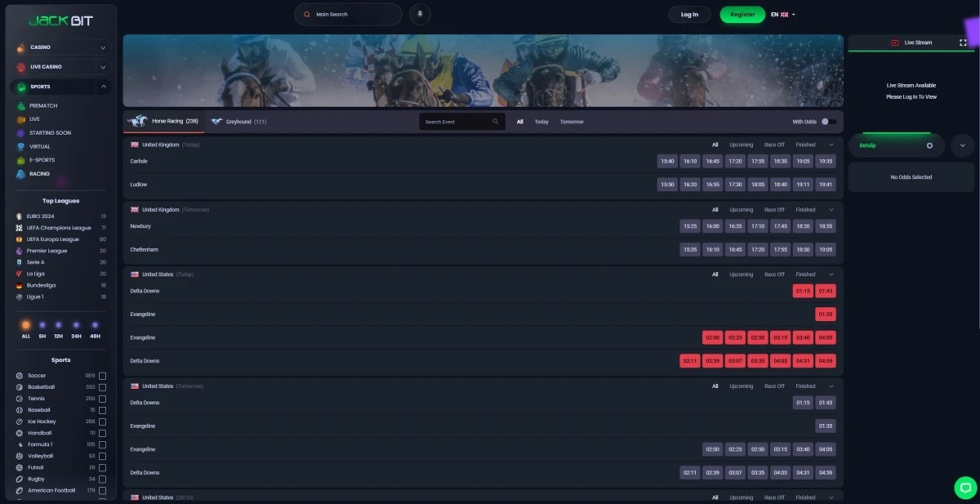Image resolution: width=980 pixels, height=504 pixels.
Task: Open the Cheltenham 15:35 race
Action: click(690, 249)
